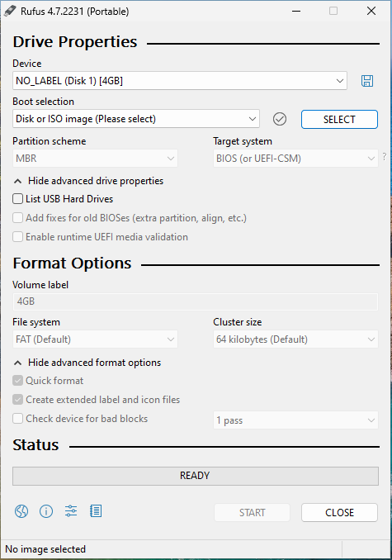Click the Target system help question mark
Image resolution: width=392 pixels, height=560 pixels.
pos(384,156)
